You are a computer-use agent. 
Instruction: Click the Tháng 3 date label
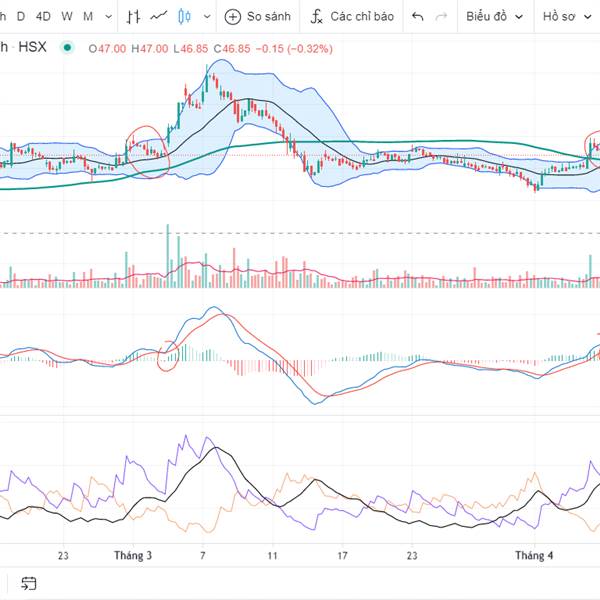coord(133,555)
